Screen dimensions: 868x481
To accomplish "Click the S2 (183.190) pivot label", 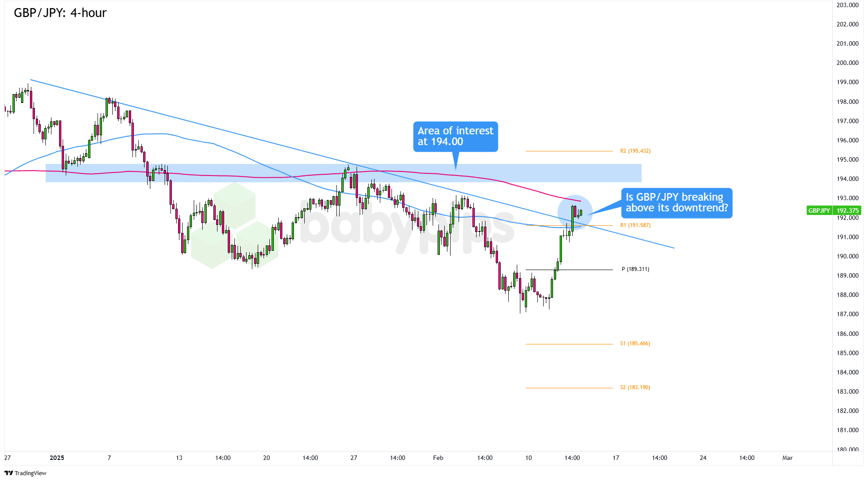I will tap(635, 387).
